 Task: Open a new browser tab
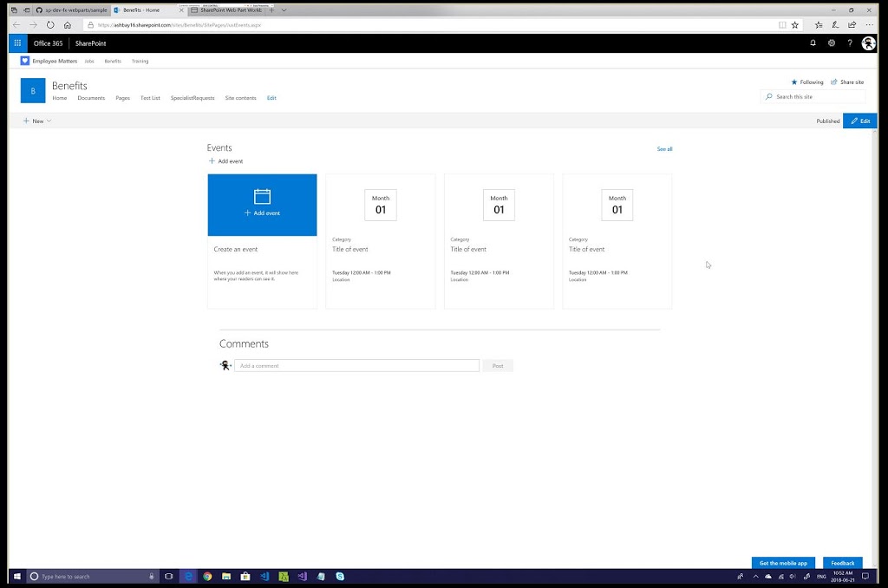click(x=271, y=10)
